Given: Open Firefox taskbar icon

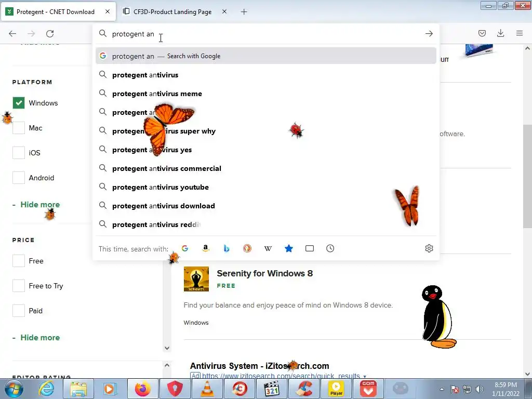Looking at the screenshot, I should 143,389.
